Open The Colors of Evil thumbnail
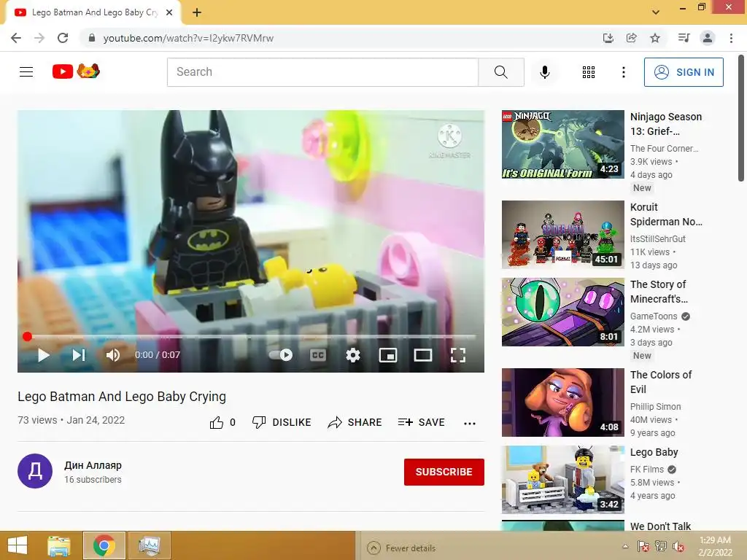Viewport: 747px width, 560px height. pyautogui.click(x=562, y=402)
